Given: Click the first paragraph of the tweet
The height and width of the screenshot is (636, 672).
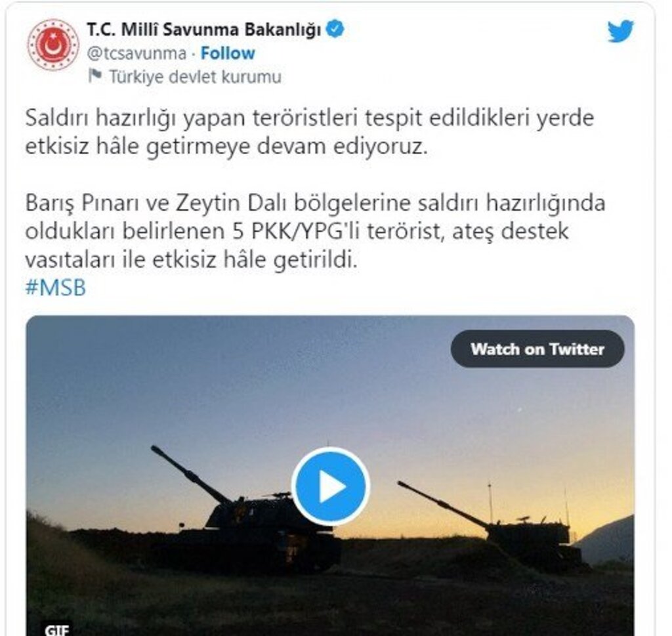Looking at the screenshot, I should (310, 132).
